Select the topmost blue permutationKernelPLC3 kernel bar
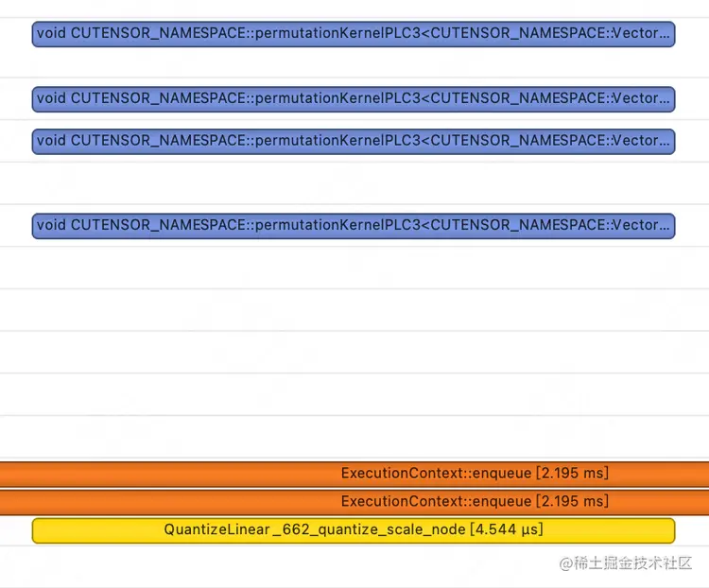 pos(354,34)
